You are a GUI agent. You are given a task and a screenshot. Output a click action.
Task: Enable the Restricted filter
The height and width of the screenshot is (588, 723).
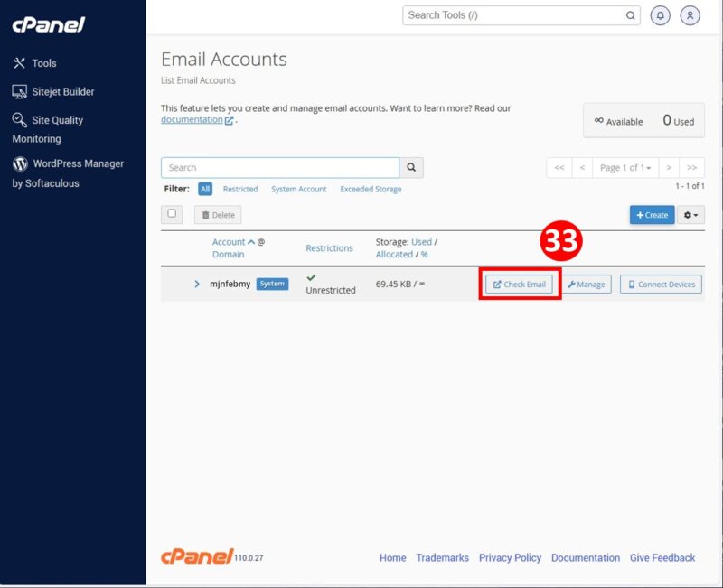pyautogui.click(x=240, y=190)
